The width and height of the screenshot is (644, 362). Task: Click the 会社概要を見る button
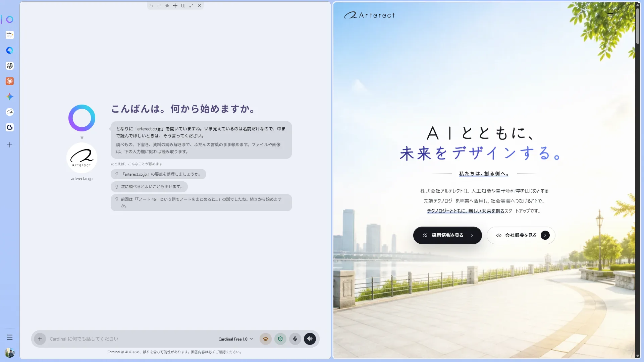(x=521, y=235)
